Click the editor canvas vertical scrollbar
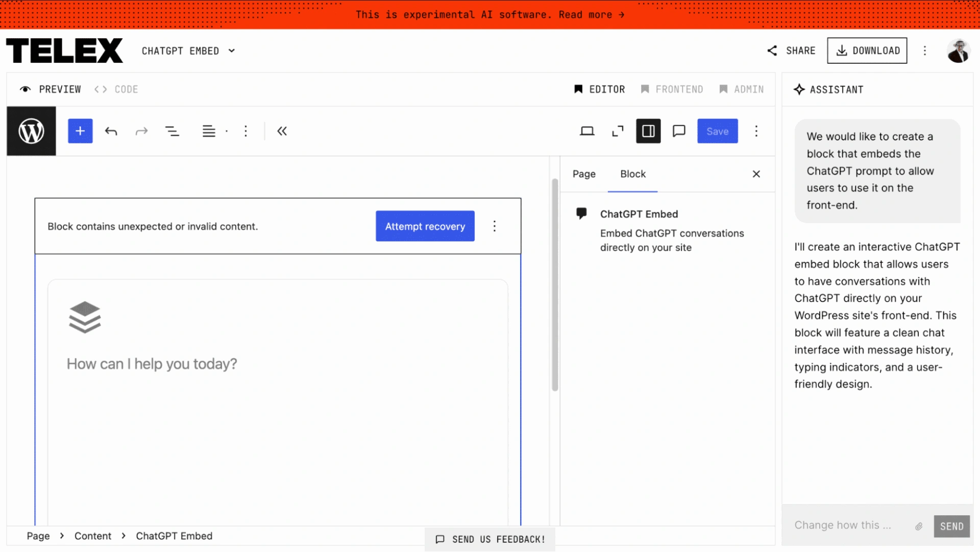Viewport: 980px width, 552px height. coord(555,285)
